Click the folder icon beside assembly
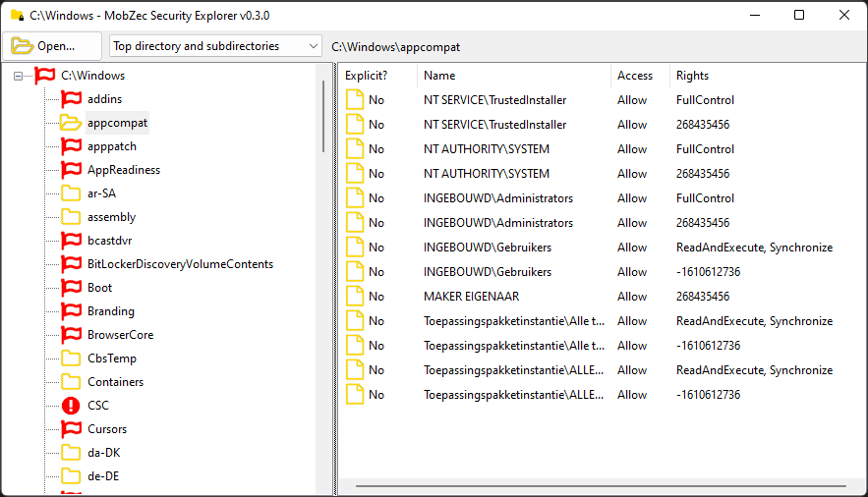This screenshot has width=868, height=497. pyautogui.click(x=71, y=217)
